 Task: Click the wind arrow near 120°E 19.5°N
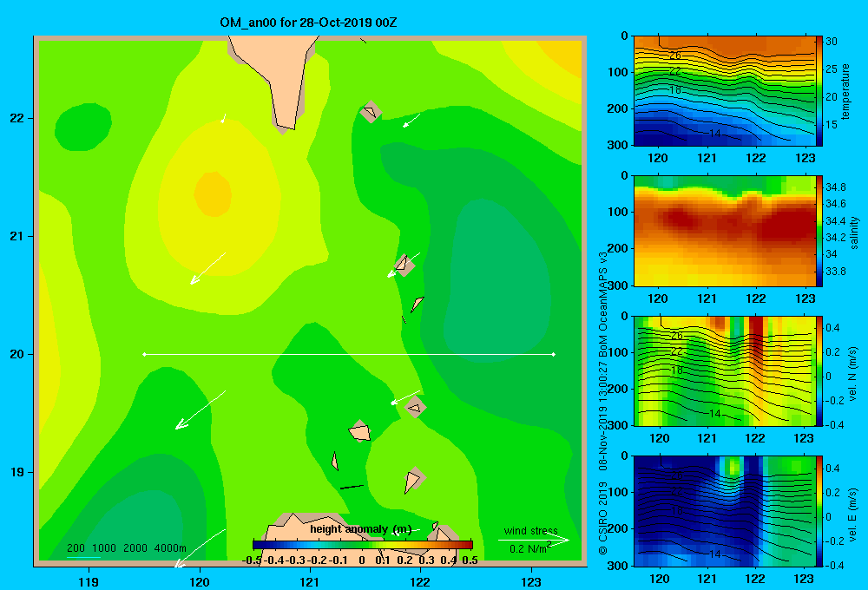click(201, 410)
